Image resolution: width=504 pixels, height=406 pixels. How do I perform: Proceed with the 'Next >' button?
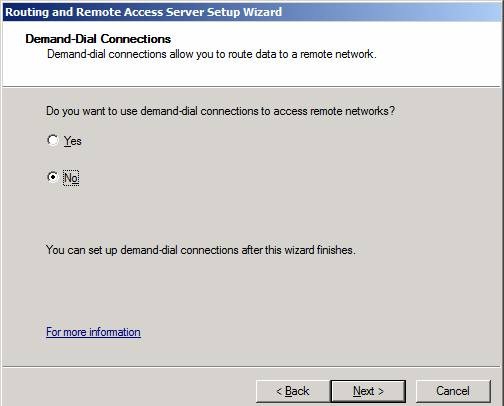(368, 391)
